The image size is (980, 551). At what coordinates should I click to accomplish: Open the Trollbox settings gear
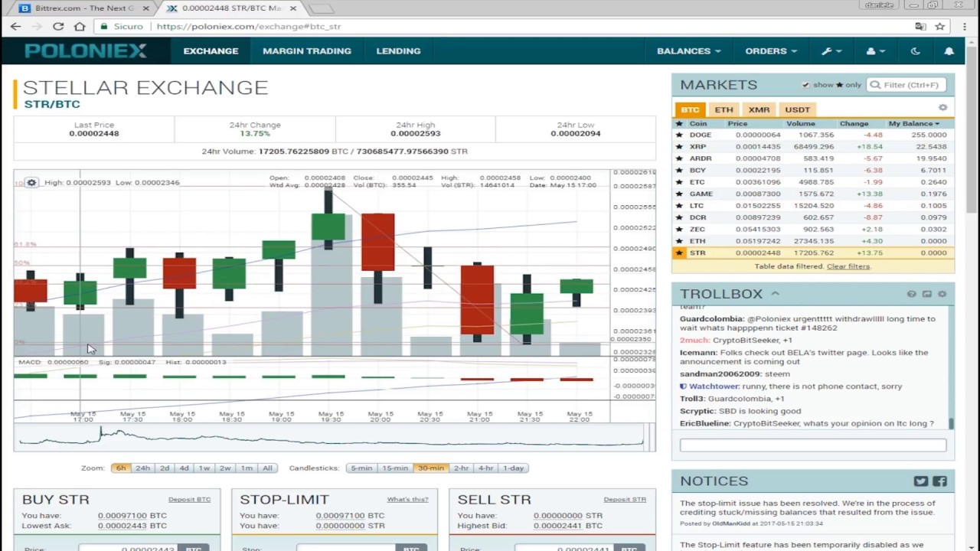tap(942, 294)
